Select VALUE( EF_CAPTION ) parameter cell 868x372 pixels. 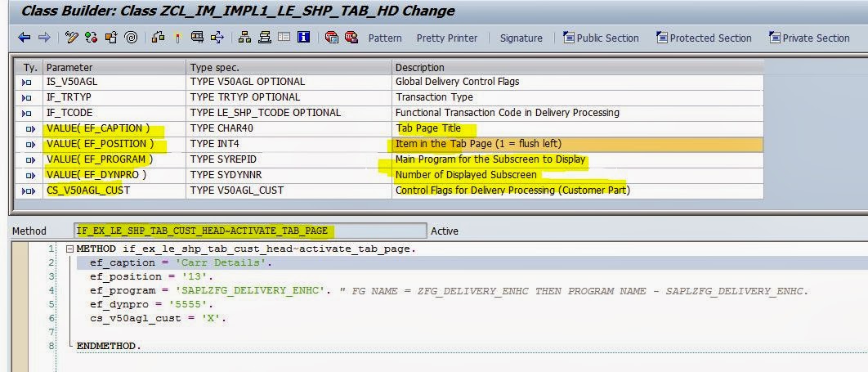pos(114,128)
